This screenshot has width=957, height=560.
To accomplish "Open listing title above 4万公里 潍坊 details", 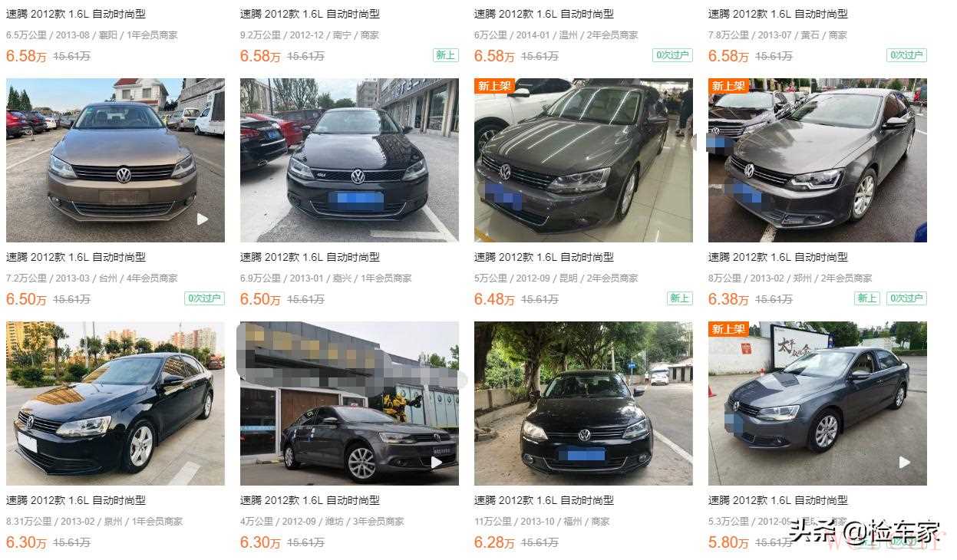I will tap(310, 500).
